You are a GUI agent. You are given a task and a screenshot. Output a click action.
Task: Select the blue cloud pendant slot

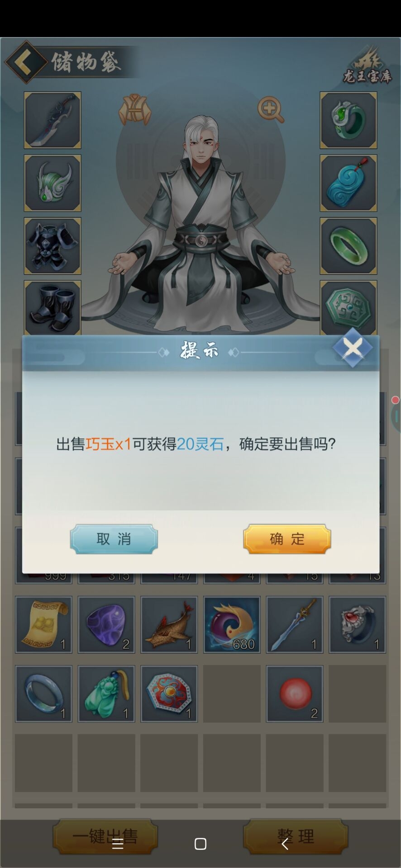[348, 183]
